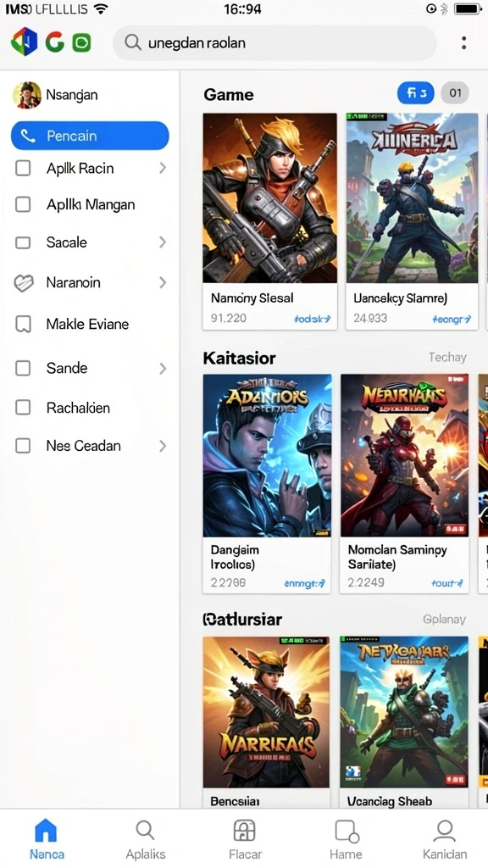Tap the fodsk link under Namcny Stesal

(312, 319)
